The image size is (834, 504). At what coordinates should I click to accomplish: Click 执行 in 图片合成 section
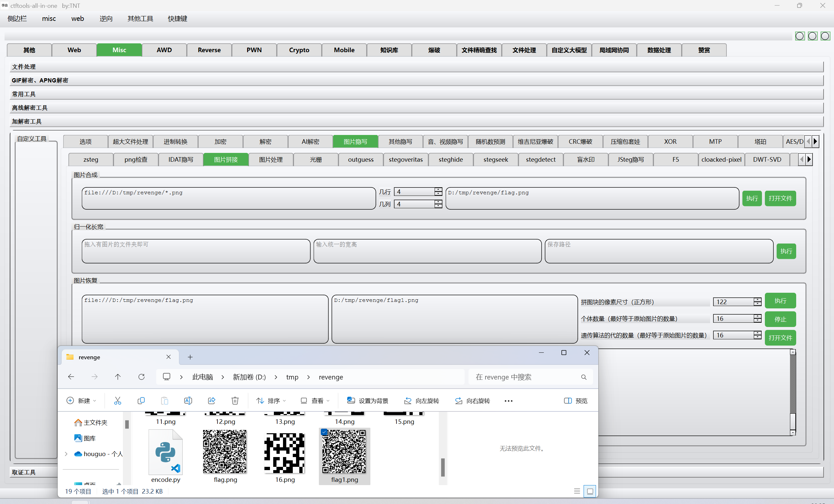tap(752, 198)
